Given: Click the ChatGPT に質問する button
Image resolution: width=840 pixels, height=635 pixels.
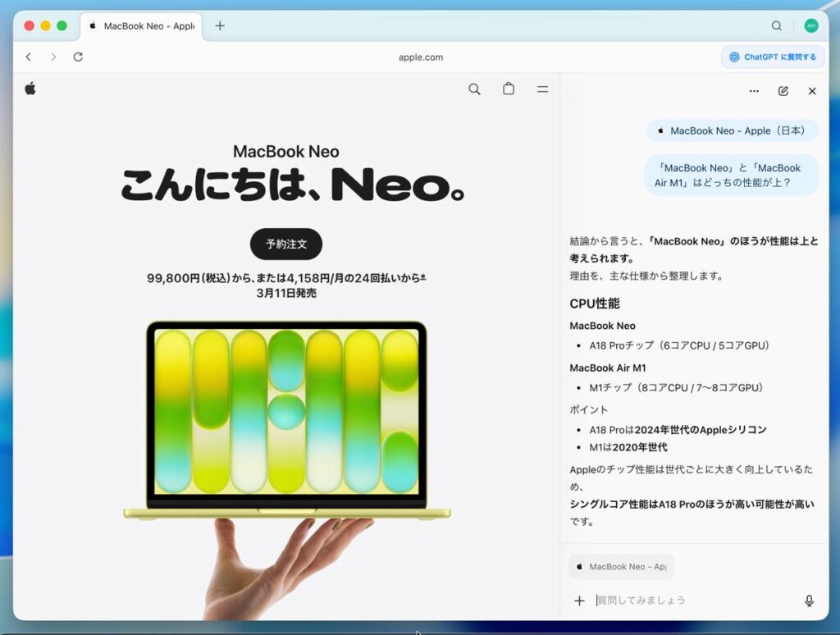Looking at the screenshot, I should pos(772,57).
